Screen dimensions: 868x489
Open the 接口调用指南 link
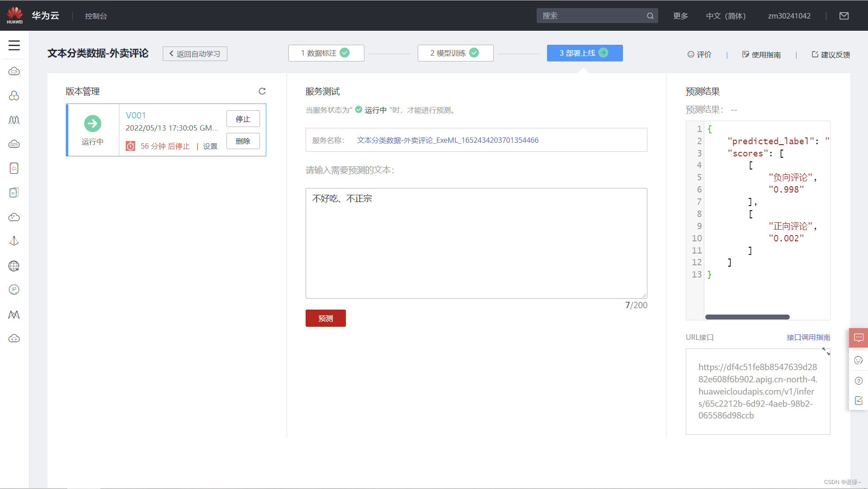click(808, 337)
